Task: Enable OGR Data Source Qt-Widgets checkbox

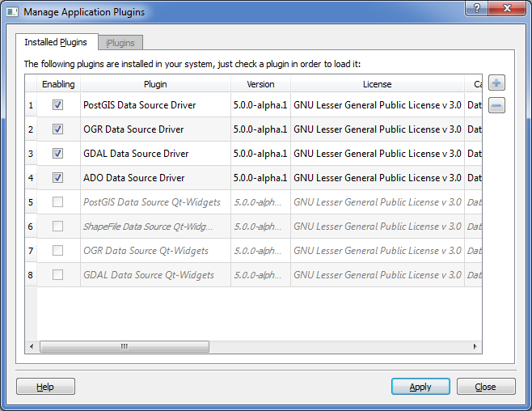Action: click(57, 251)
